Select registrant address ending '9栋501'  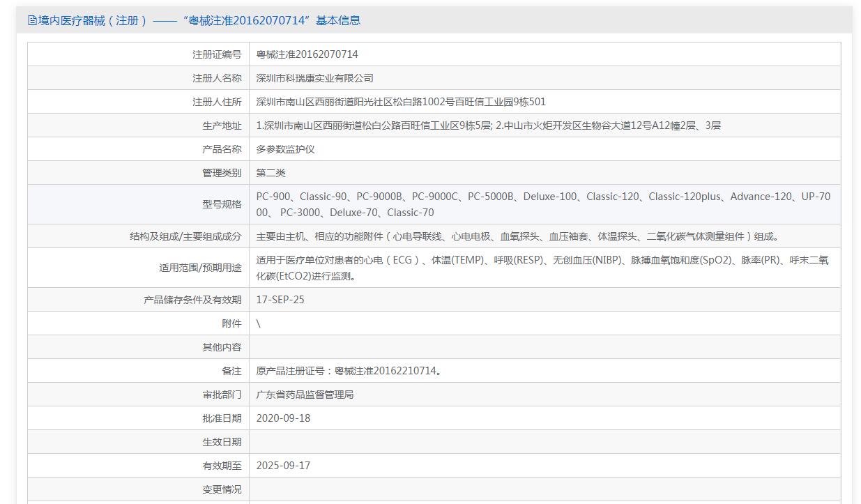(x=401, y=102)
